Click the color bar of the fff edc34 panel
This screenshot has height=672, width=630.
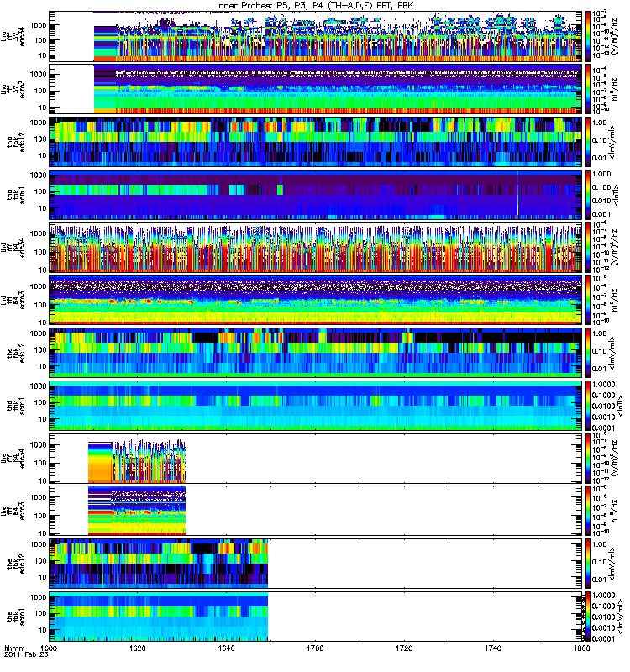click(589, 459)
